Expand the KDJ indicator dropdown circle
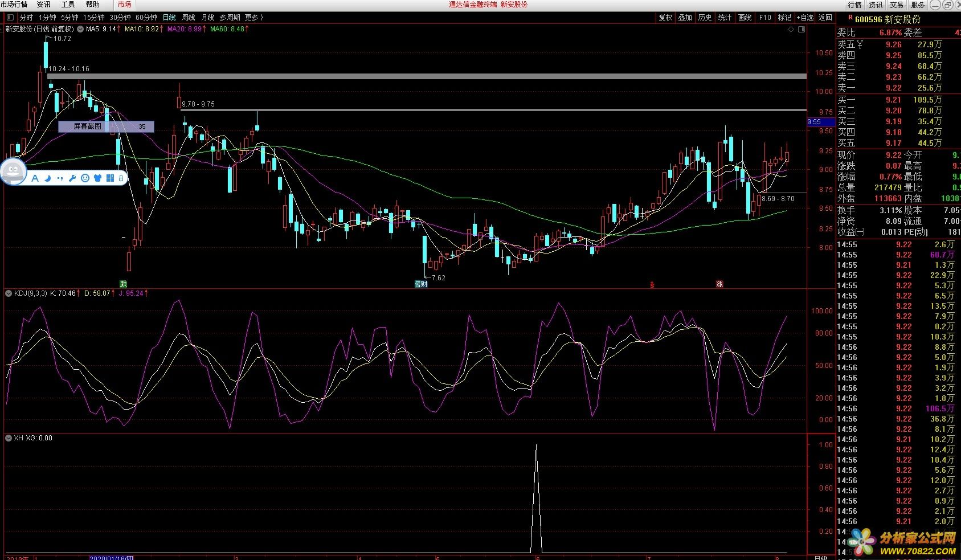961x560 pixels. (x=9, y=293)
